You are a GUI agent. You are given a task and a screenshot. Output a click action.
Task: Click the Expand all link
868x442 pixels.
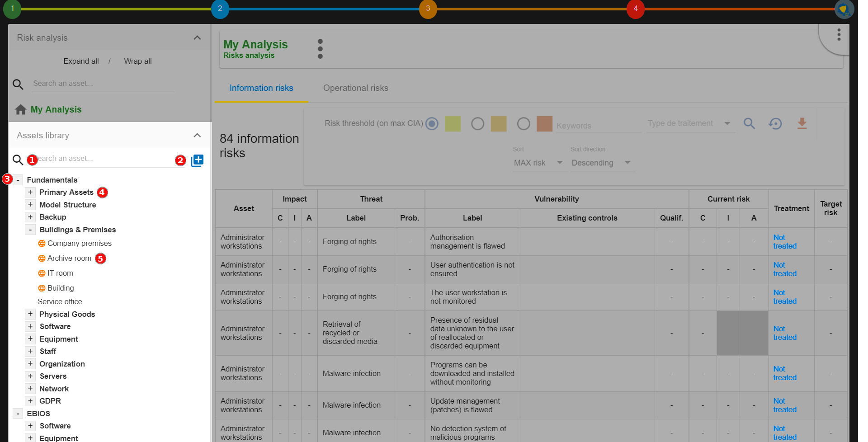point(81,61)
